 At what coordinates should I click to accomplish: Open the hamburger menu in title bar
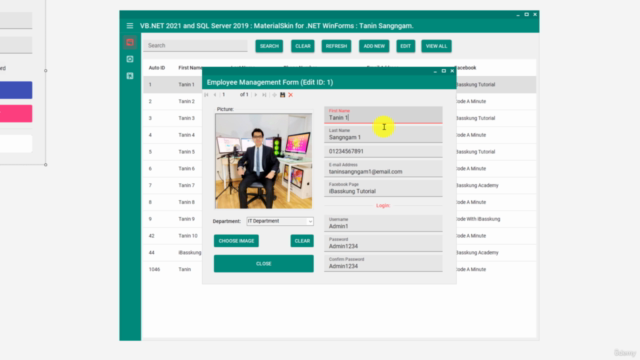tap(130, 26)
